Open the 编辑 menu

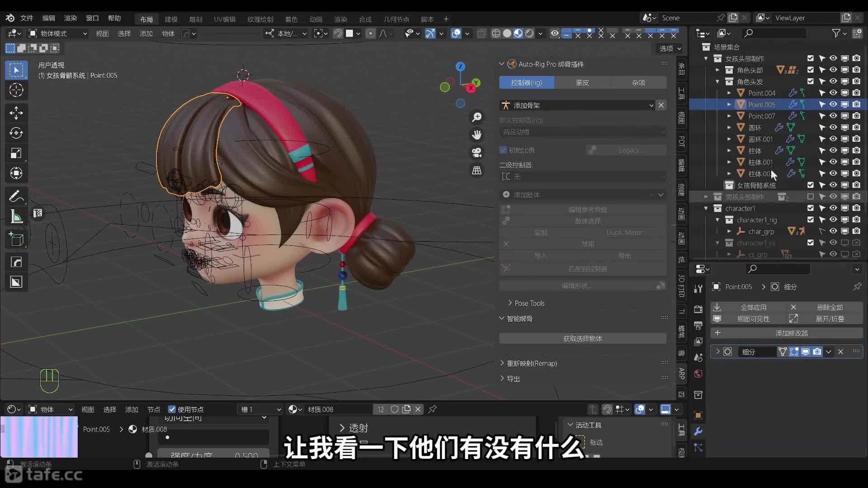pyautogui.click(x=48, y=18)
